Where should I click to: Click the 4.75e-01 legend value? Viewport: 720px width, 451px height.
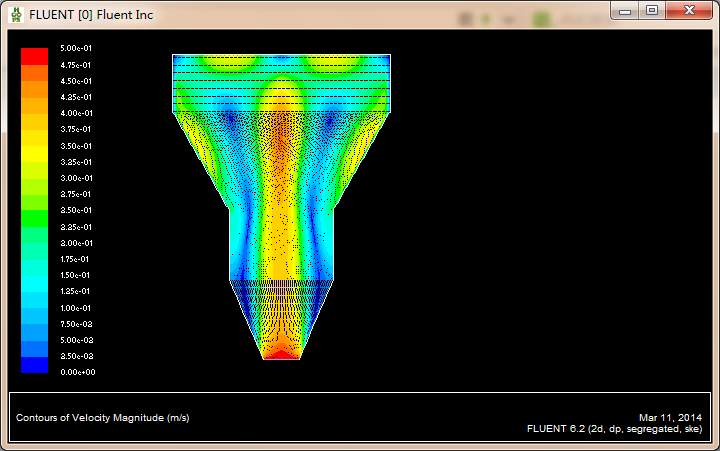coord(76,65)
